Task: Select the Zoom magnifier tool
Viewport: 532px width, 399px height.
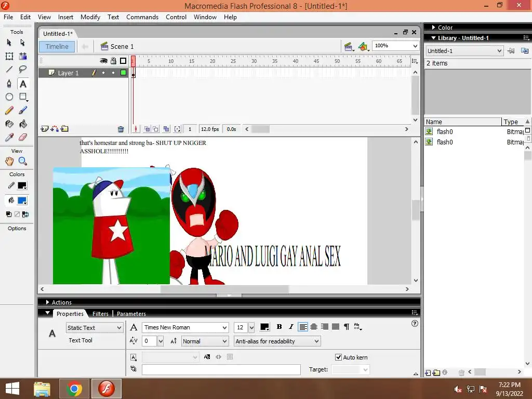Action: [x=23, y=161]
